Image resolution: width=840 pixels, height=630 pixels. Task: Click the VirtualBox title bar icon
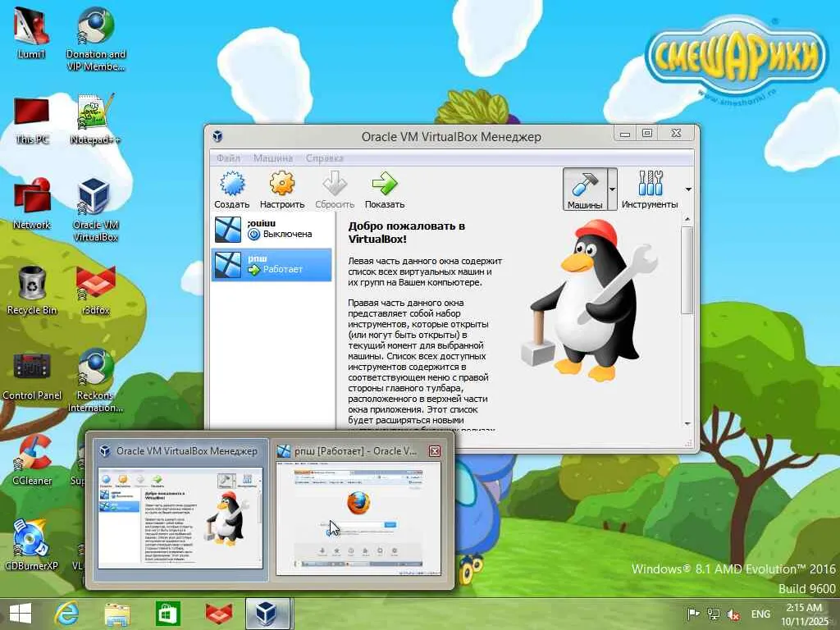pos(217,136)
